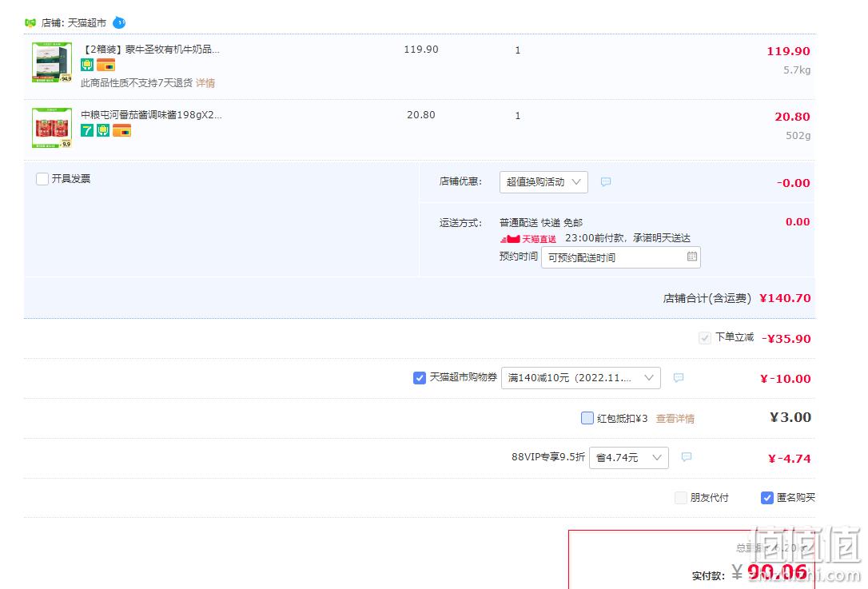Viewport: 868px width, 589px height.
Task: Click message icon beside 超值换购活动 dropdown
Action: tap(606, 181)
